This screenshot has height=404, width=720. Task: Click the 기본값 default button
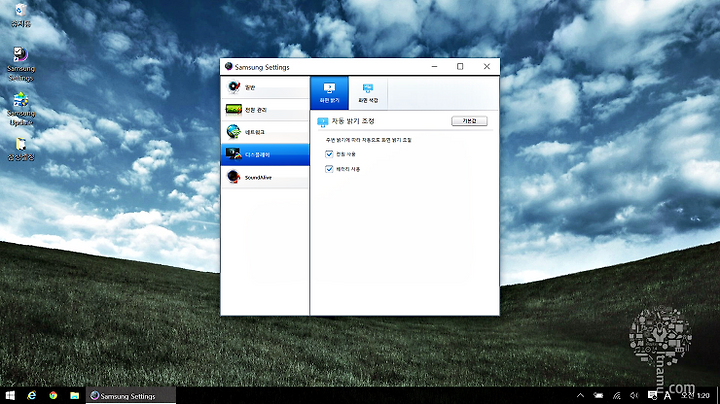pyautogui.click(x=469, y=121)
